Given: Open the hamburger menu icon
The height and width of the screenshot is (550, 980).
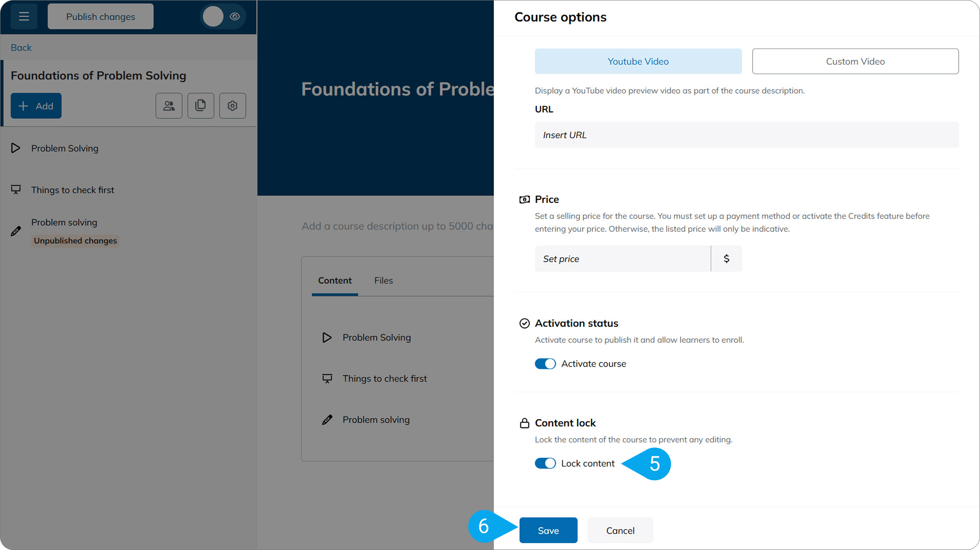Looking at the screenshot, I should [x=24, y=17].
